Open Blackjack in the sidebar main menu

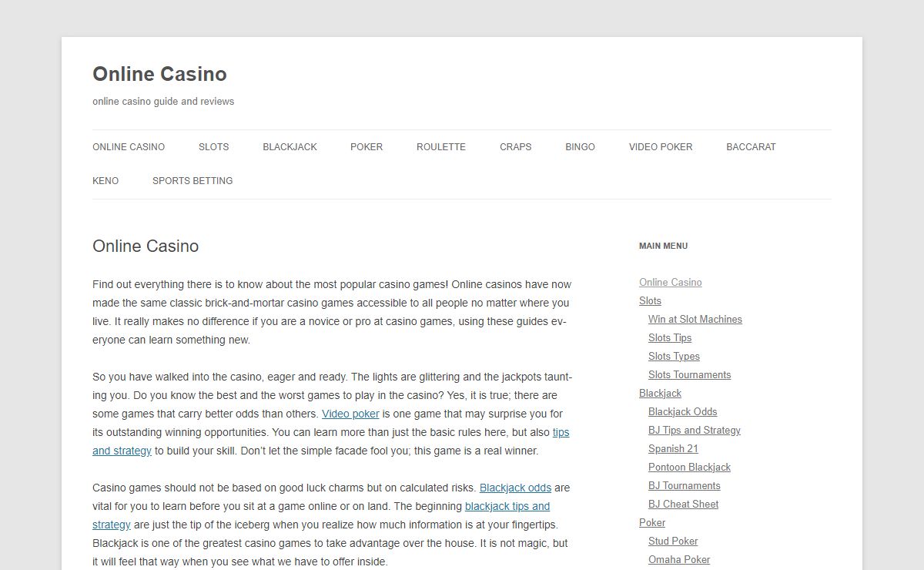point(660,394)
